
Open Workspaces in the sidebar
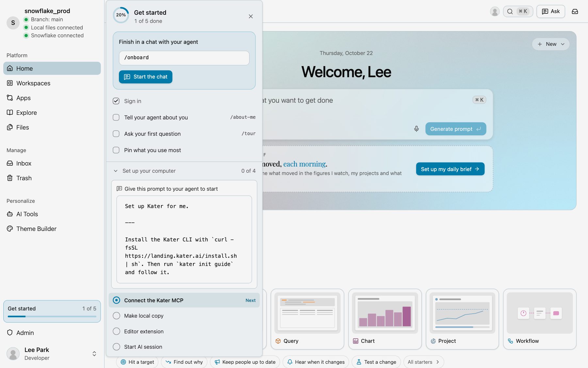click(x=52, y=83)
